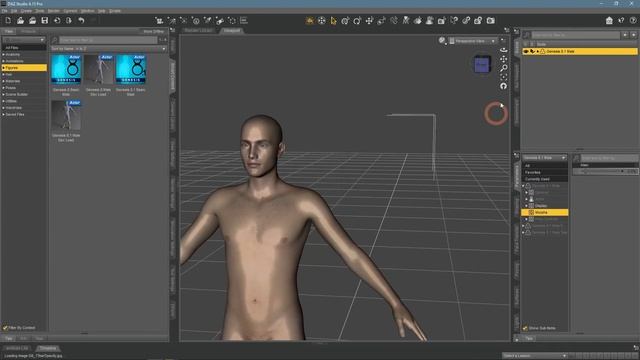Select the Figures category
The image size is (640, 360).
pyautogui.click(x=24, y=68)
